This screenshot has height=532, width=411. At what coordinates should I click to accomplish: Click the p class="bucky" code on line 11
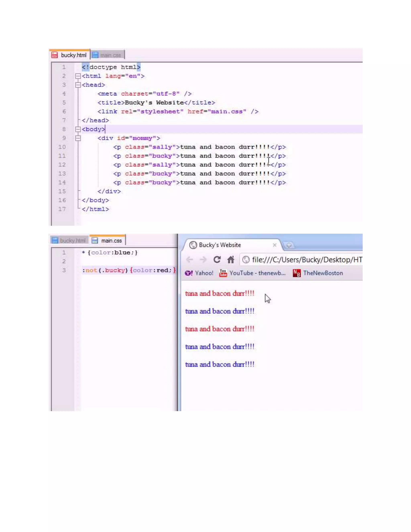click(199, 156)
